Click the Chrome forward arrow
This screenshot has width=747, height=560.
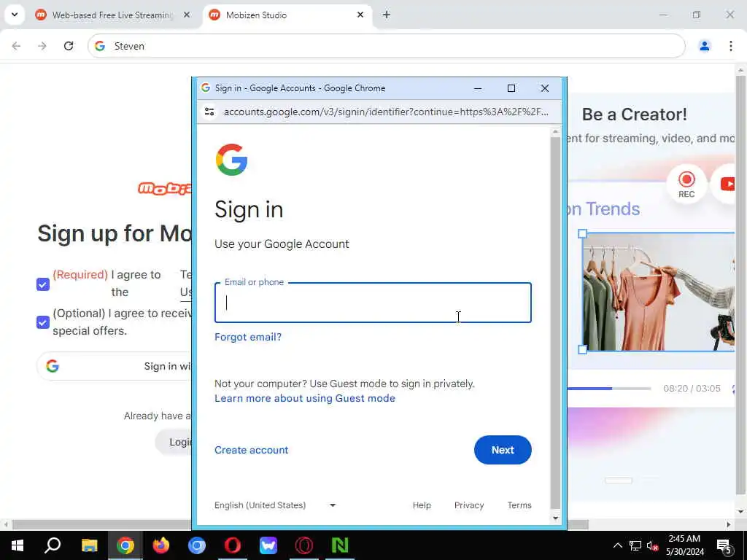[x=42, y=46]
